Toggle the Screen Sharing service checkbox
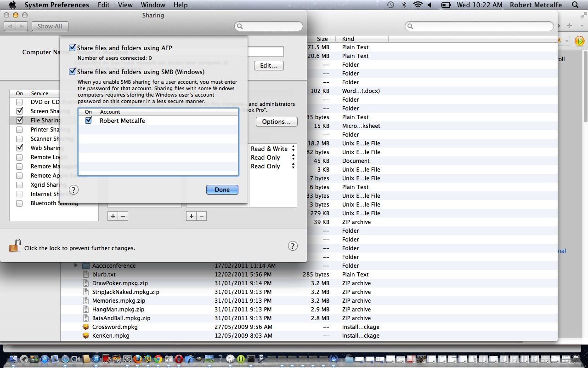This screenshot has width=588, height=368. pos(19,111)
